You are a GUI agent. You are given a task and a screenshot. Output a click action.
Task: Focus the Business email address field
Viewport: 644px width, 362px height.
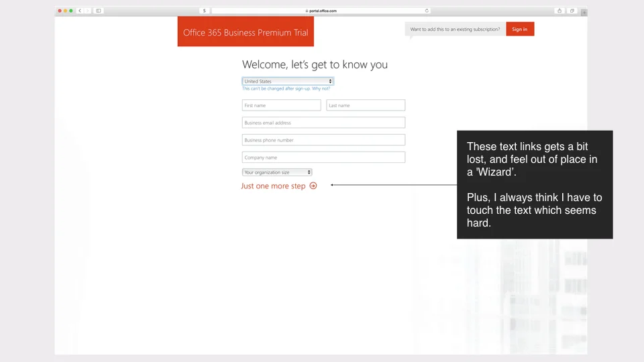tap(323, 122)
